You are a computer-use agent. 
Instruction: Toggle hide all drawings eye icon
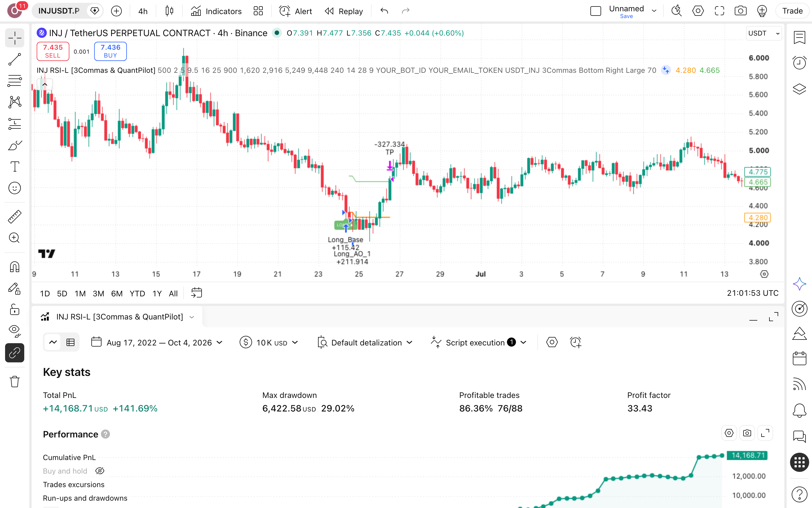pos(14,331)
